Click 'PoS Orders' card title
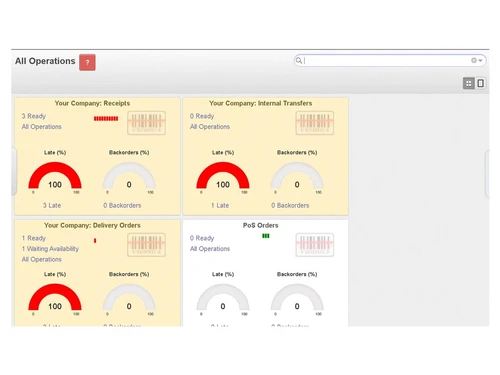500x375 pixels. coord(261,225)
